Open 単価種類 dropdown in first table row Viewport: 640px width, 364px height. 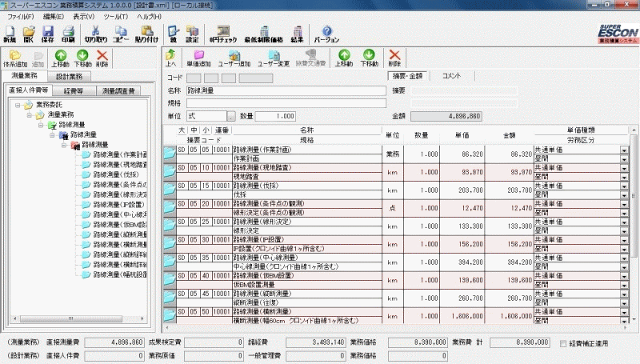click(x=624, y=149)
